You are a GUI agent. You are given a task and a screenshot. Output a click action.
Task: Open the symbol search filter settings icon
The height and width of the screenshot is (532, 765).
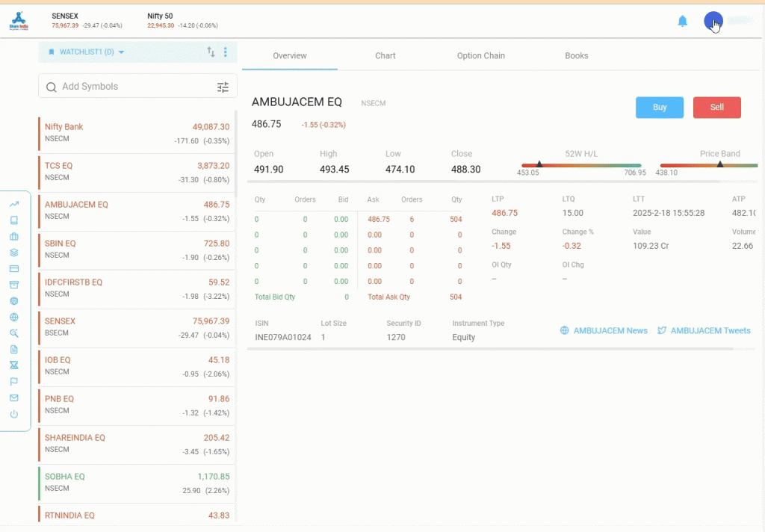pos(223,87)
